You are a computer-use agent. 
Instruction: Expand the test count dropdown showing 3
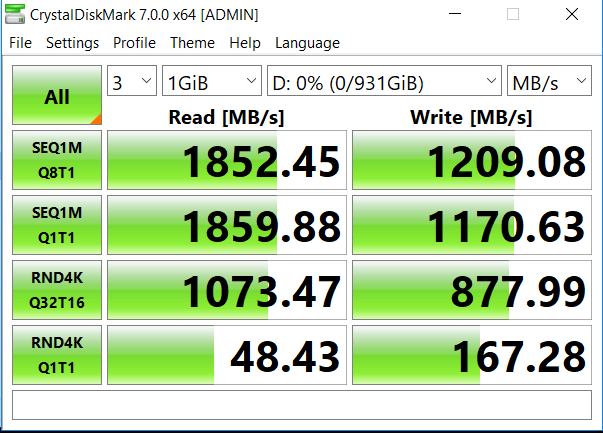[132, 80]
